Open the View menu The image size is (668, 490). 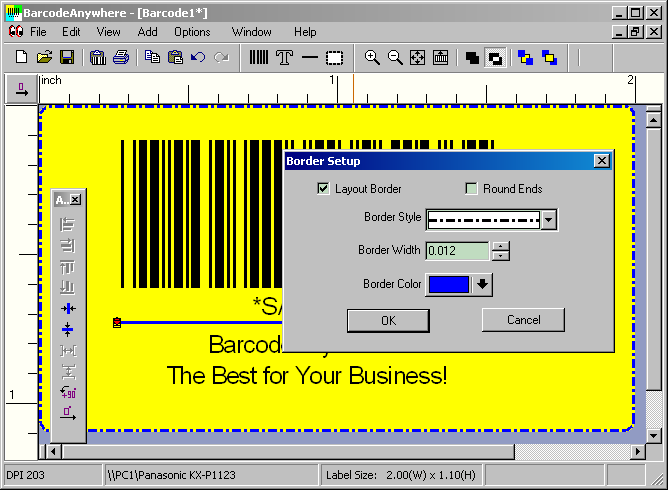pyautogui.click(x=108, y=32)
